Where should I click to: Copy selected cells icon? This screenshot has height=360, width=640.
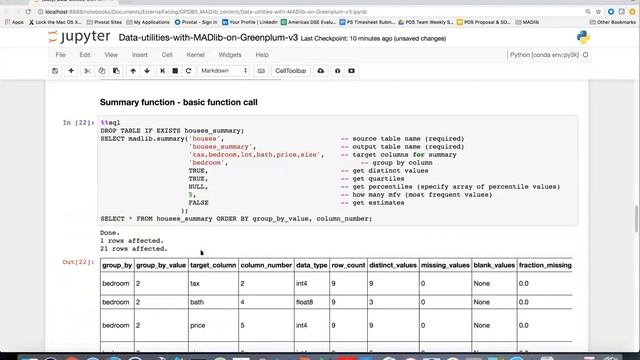tap(102, 71)
